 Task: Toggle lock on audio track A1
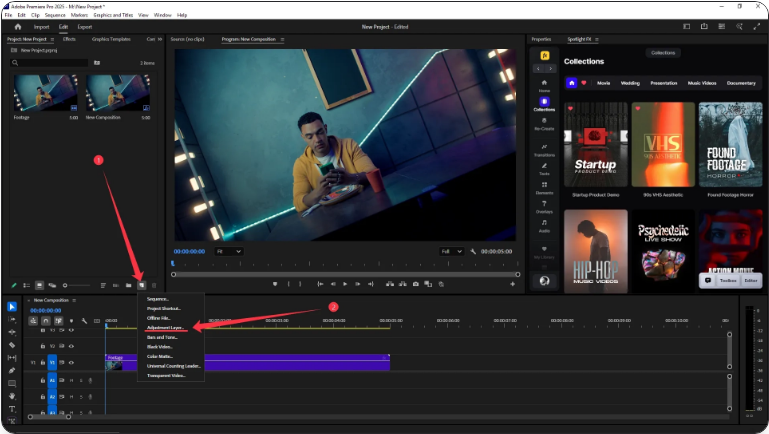click(x=41, y=380)
